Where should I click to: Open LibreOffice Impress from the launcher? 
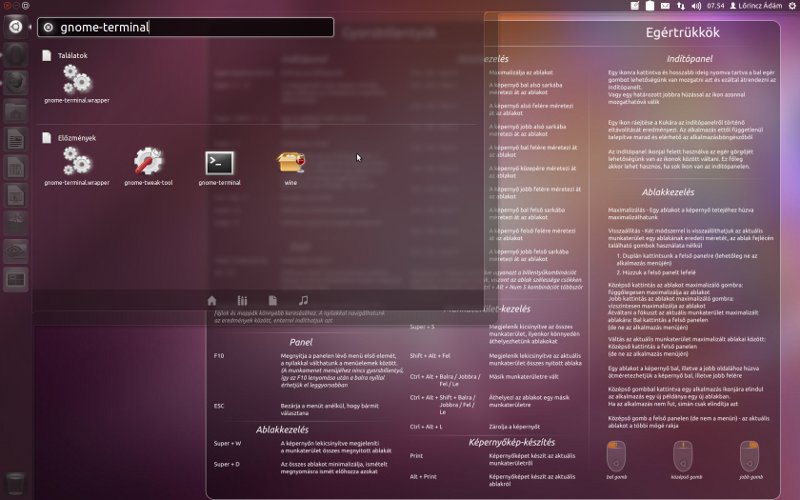[15, 195]
